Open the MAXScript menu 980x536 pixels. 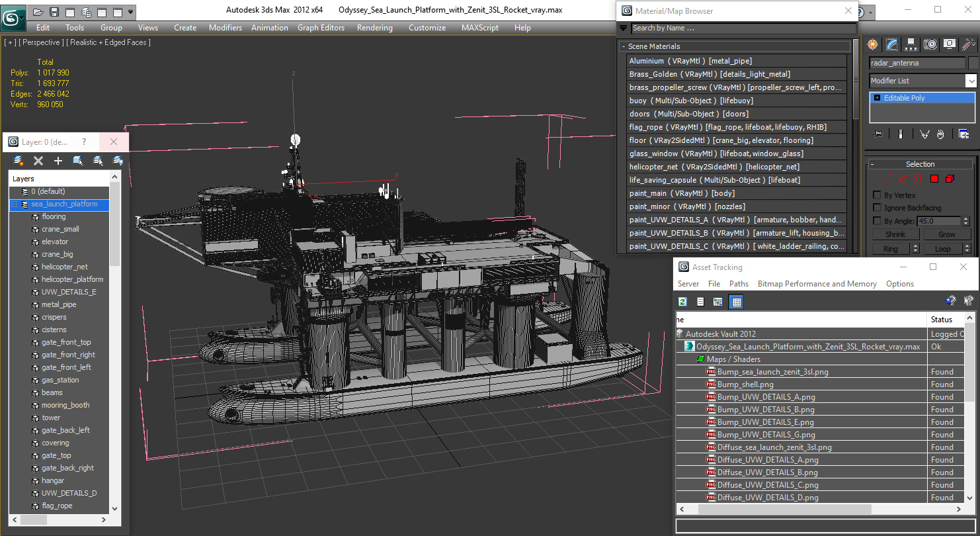480,28
